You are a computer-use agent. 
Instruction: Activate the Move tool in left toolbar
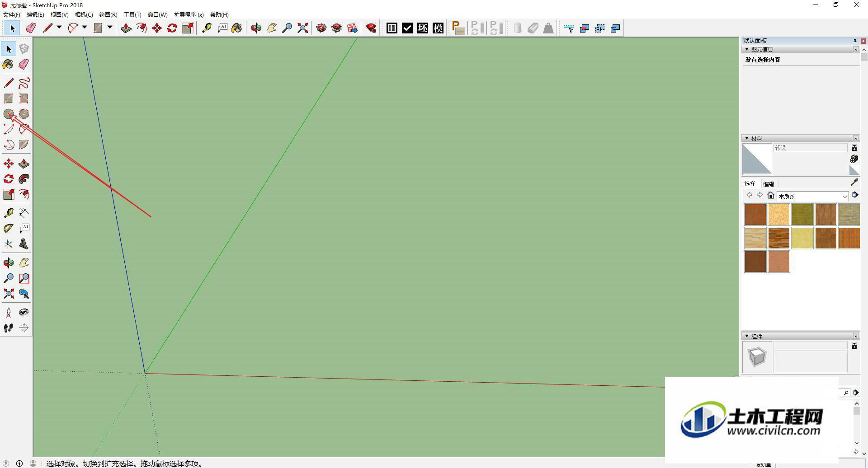[x=9, y=164]
